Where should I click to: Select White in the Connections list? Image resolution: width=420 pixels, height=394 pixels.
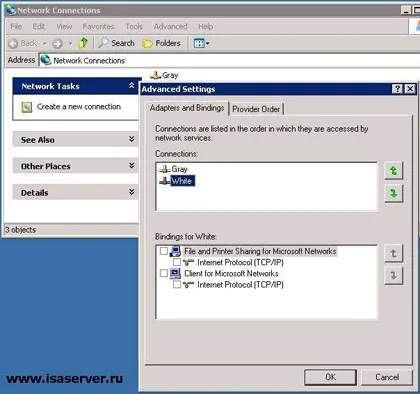click(x=182, y=181)
